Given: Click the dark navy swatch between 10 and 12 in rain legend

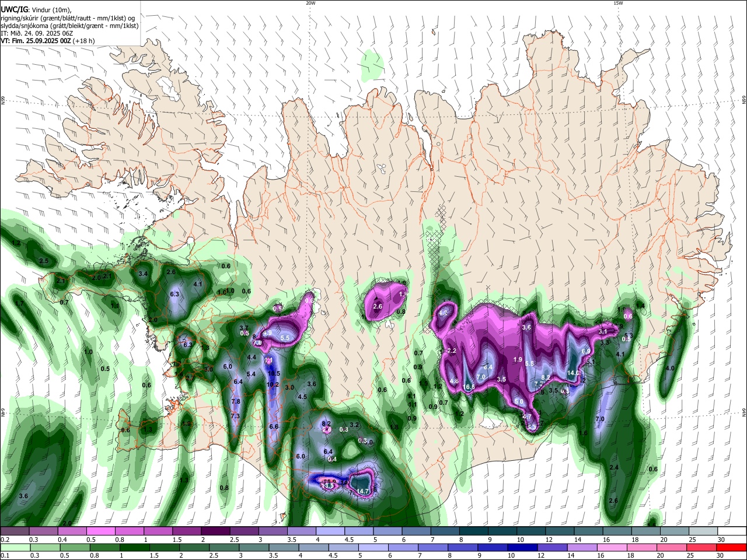Looking at the screenshot, I should tap(521, 547).
